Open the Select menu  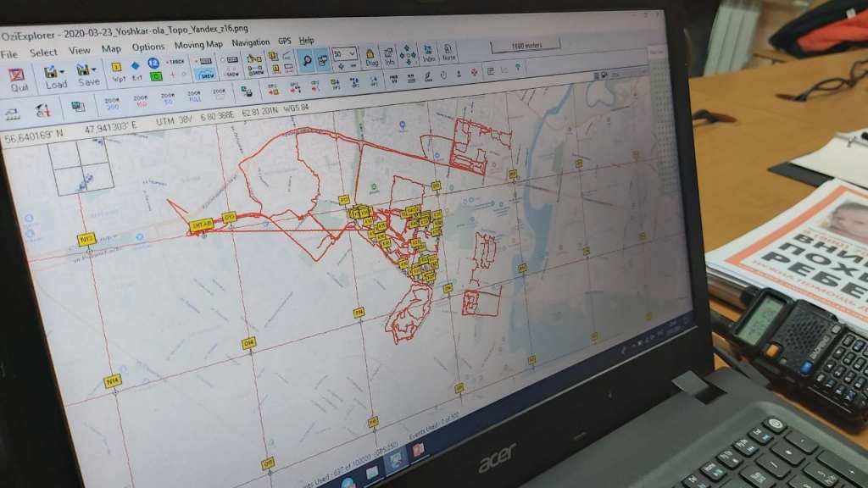coord(43,53)
